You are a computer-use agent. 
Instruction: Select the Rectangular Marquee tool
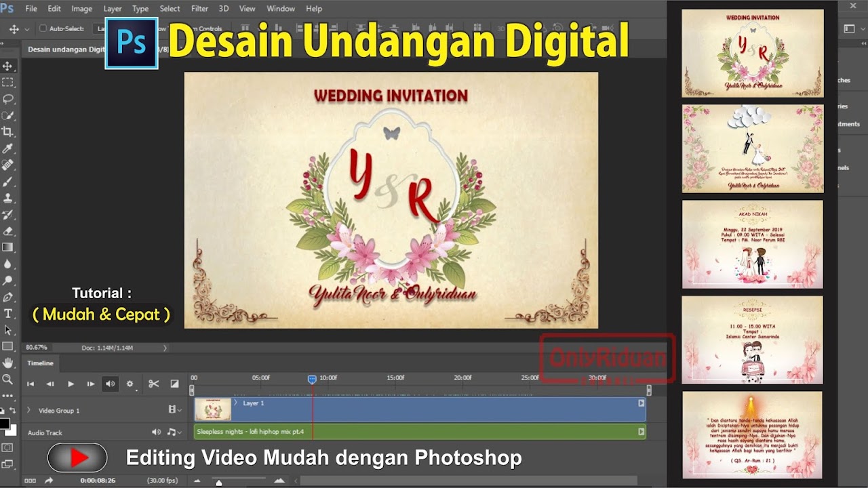click(8, 83)
